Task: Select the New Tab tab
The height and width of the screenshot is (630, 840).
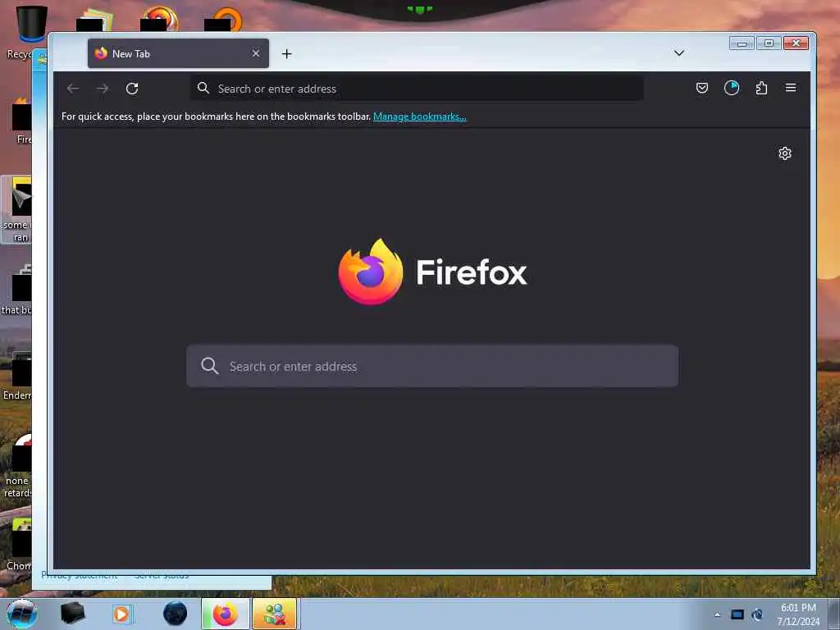Action: click(x=178, y=53)
